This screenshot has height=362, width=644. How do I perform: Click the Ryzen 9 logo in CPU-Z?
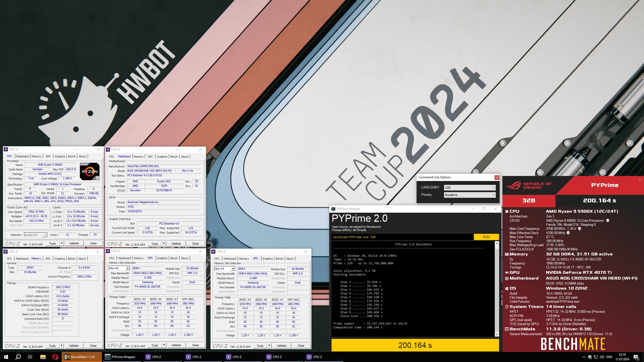(x=90, y=171)
